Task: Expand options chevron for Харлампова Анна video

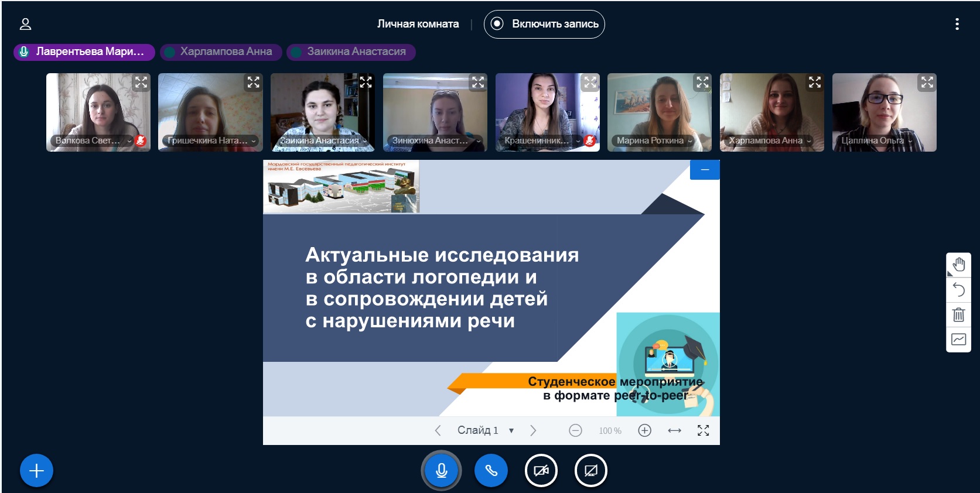Action: coord(809,141)
